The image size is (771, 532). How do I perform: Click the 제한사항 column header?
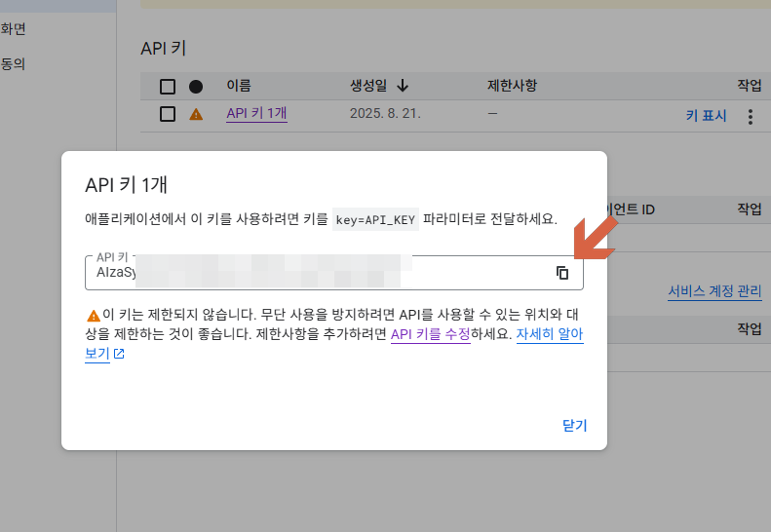click(x=512, y=86)
